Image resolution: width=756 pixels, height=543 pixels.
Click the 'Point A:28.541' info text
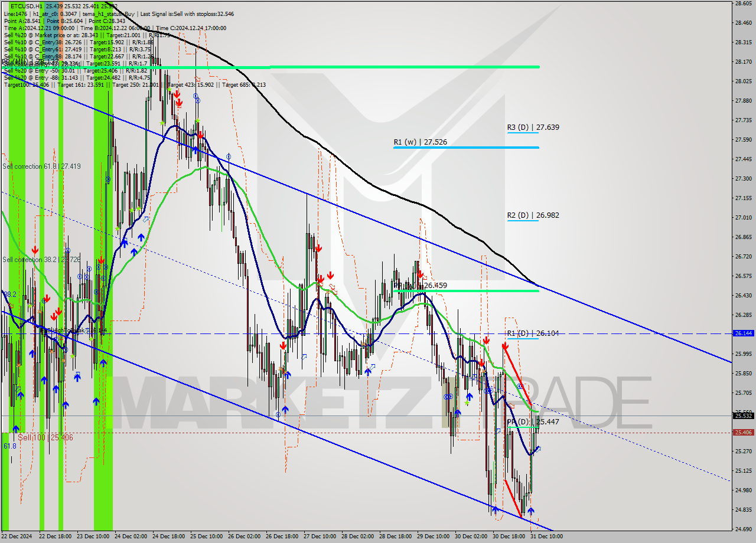point(22,21)
